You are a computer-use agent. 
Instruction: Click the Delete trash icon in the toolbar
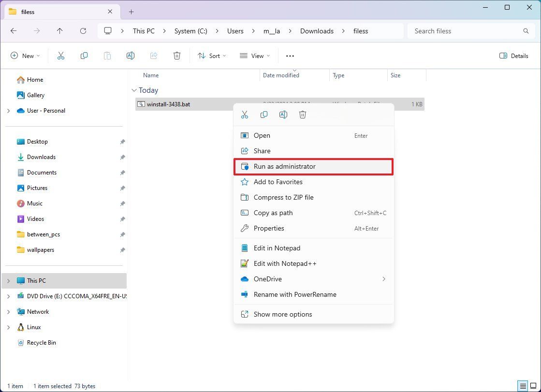tap(177, 56)
